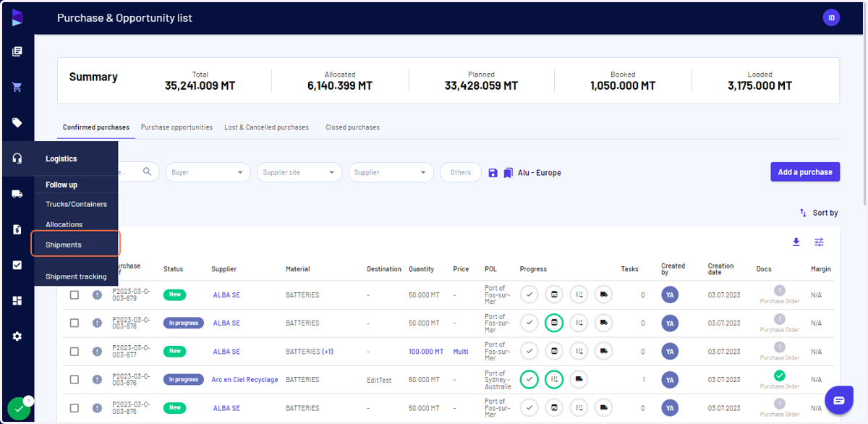Viewport: 868px width, 424px height.
Task: Open the invoice document sidebar icon
Action: tap(17, 229)
